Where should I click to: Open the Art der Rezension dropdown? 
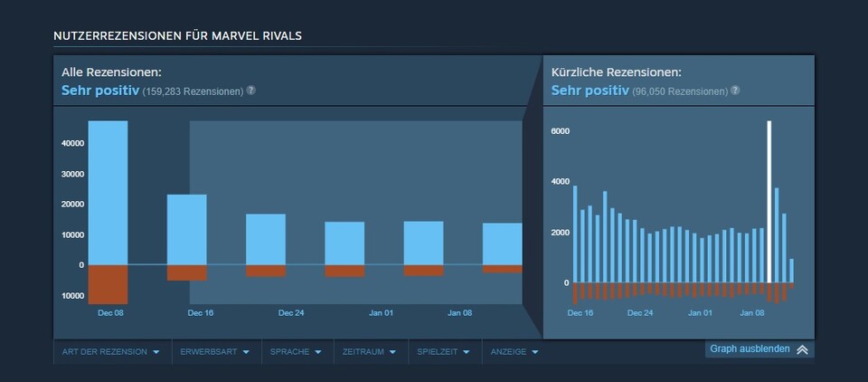111,351
